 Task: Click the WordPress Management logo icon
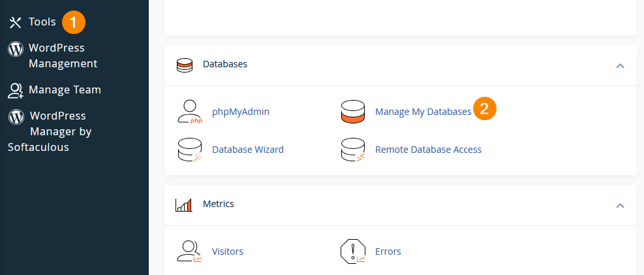click(x=16, y=50)
